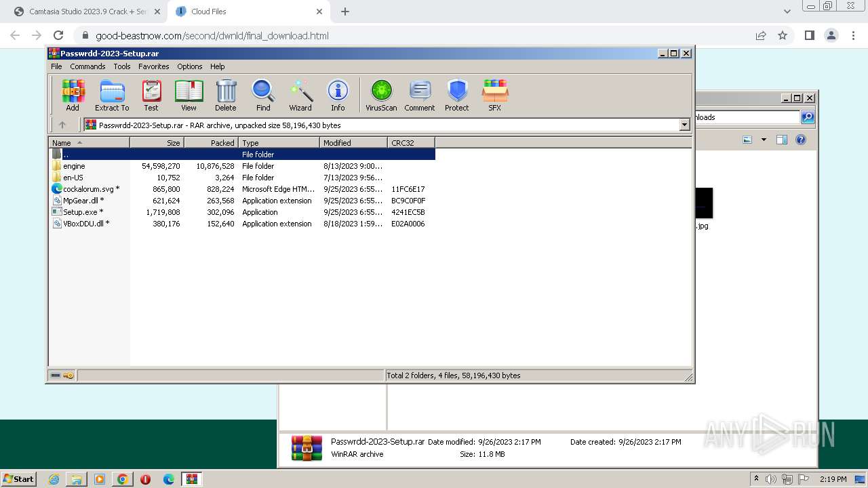The height and width of the screenshot is (488, 868).
Task: Click the Explorer window search button
Action: click(x=808, y=117)
